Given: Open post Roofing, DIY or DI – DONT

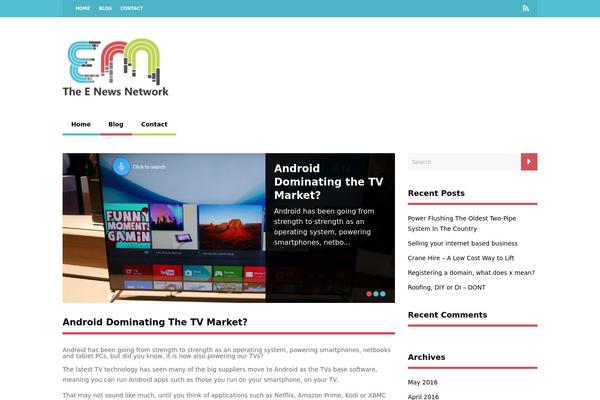Looking at the screenshot, I should pos(447,287).
